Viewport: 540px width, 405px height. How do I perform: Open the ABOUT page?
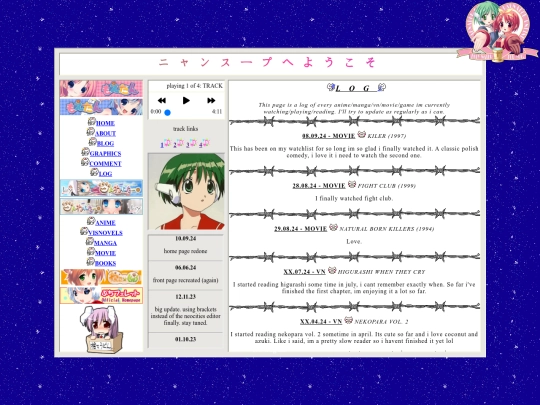105,133
